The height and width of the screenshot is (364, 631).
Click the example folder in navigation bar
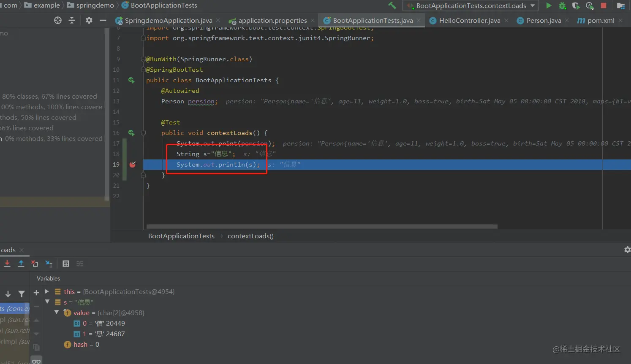click(x=42, y=5)
